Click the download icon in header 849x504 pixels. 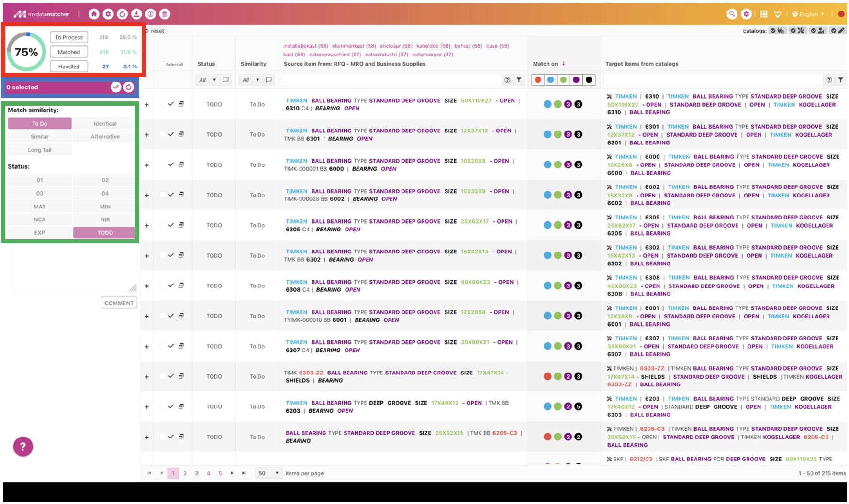coord(136,14)
